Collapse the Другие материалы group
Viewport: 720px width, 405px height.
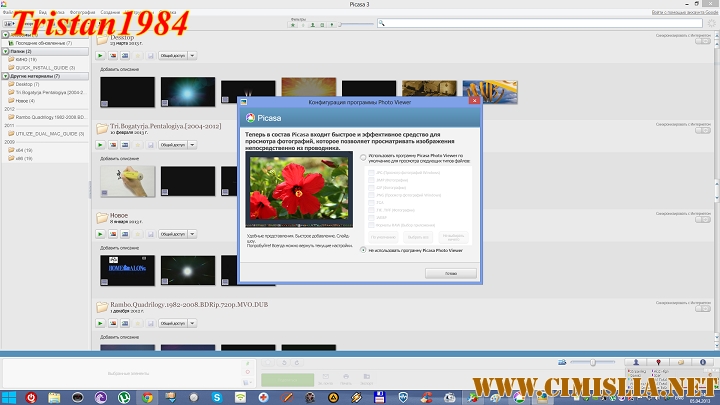[5, 76]
